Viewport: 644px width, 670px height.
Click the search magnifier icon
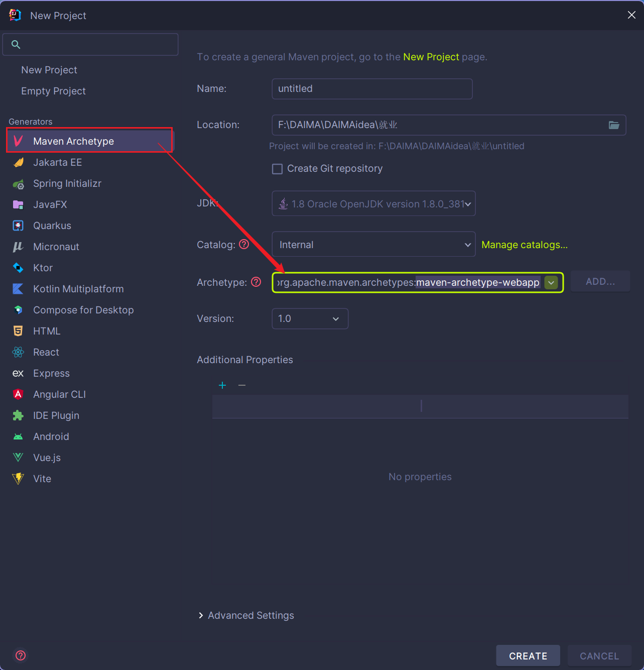click(x=16, y=45)
